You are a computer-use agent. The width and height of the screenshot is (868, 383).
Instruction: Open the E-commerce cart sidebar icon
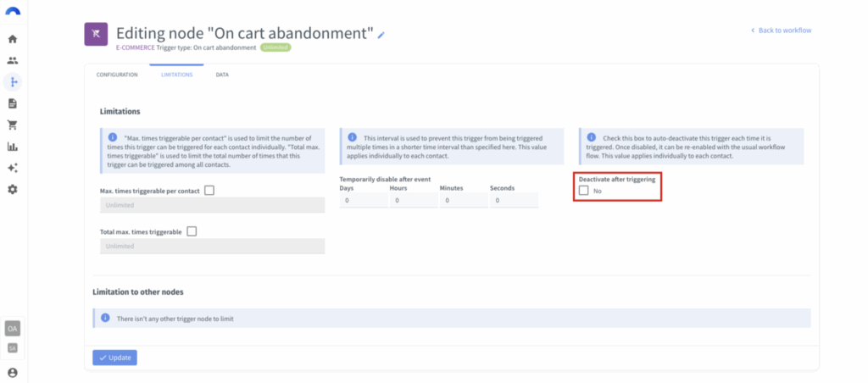(x=13, y=125)
